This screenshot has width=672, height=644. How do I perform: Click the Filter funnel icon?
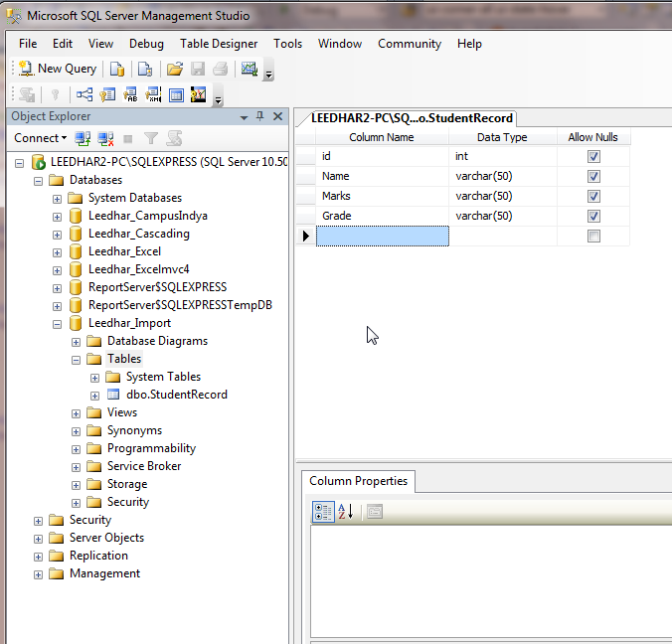151,138
